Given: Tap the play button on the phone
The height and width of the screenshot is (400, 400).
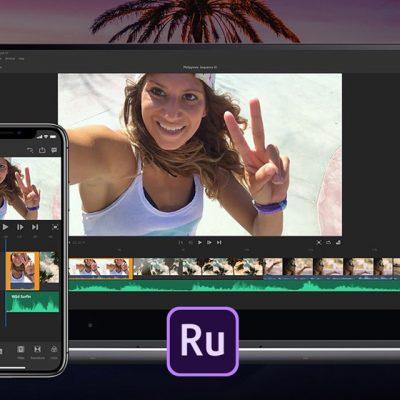Looking at the screenshot, I should pos(5,227).
